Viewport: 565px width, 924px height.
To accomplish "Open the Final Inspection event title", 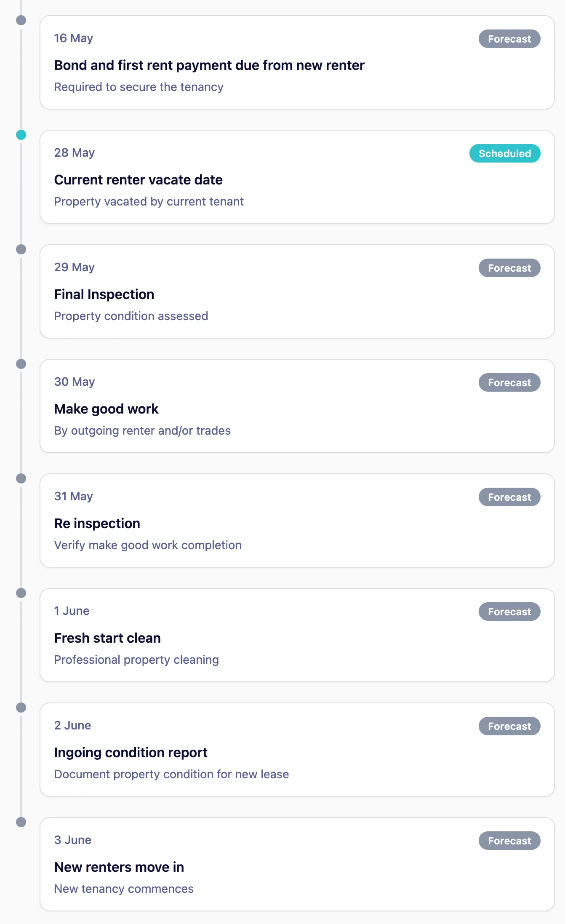I will point(104,294).
